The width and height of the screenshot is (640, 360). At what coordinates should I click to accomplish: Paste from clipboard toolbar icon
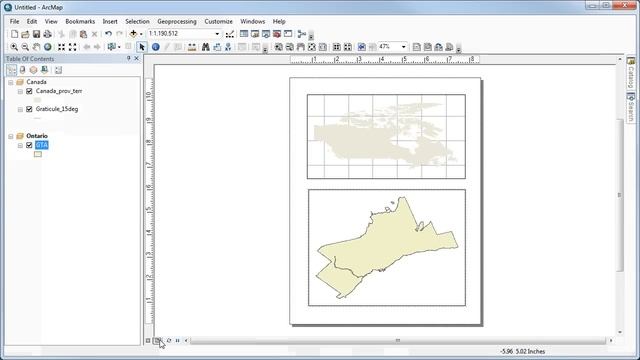coord(83,34)
